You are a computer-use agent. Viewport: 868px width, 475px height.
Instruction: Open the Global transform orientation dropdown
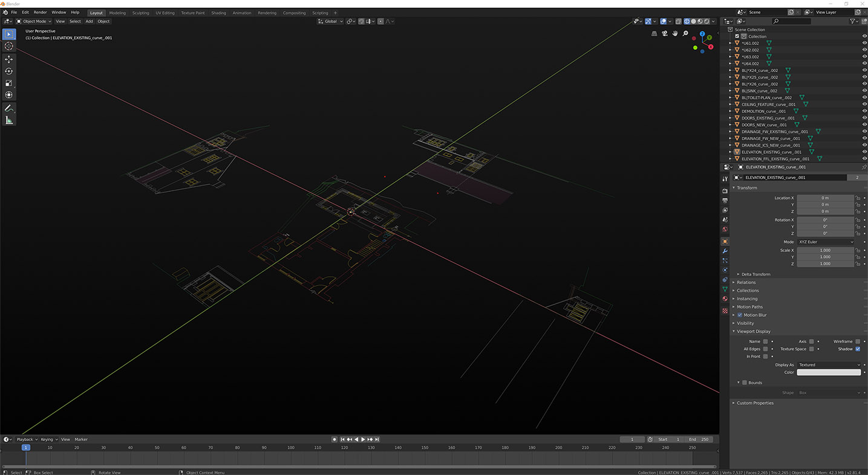(x=331, y=21)
